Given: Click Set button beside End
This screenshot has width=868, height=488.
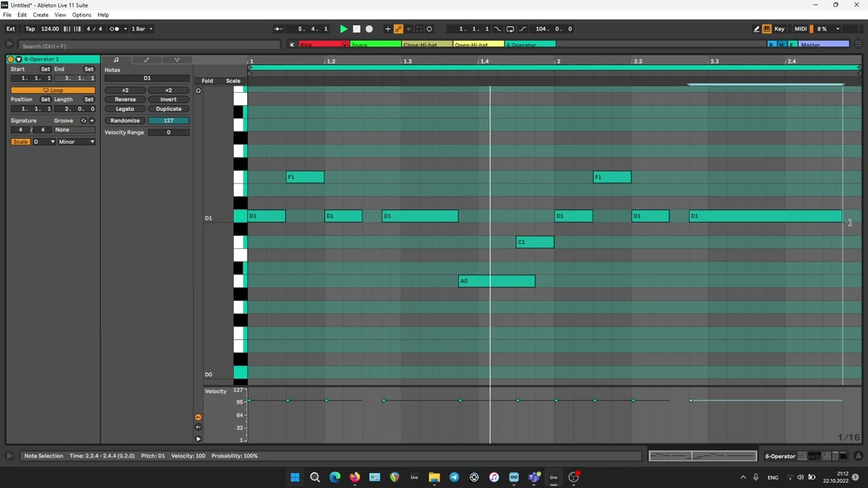Looking at the screenshot, I should point(89,69).
